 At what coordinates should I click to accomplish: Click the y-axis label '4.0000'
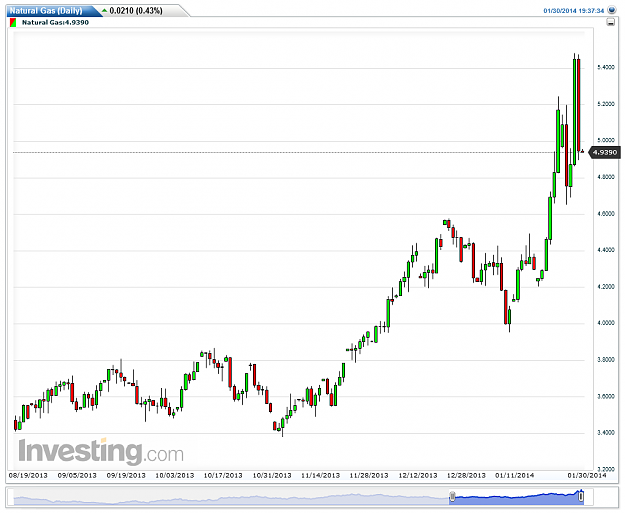pyautogui.click(x=606, y=323)
